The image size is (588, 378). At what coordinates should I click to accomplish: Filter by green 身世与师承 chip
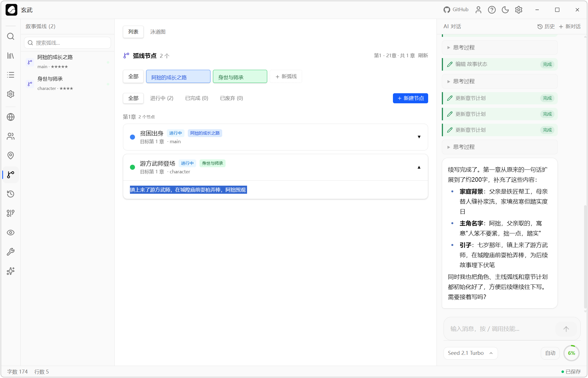(x=240, y=76)
